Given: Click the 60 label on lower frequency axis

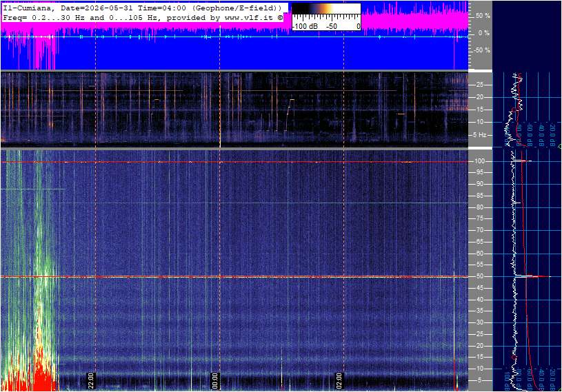Looking at the screenshot, I should point(479,254).
